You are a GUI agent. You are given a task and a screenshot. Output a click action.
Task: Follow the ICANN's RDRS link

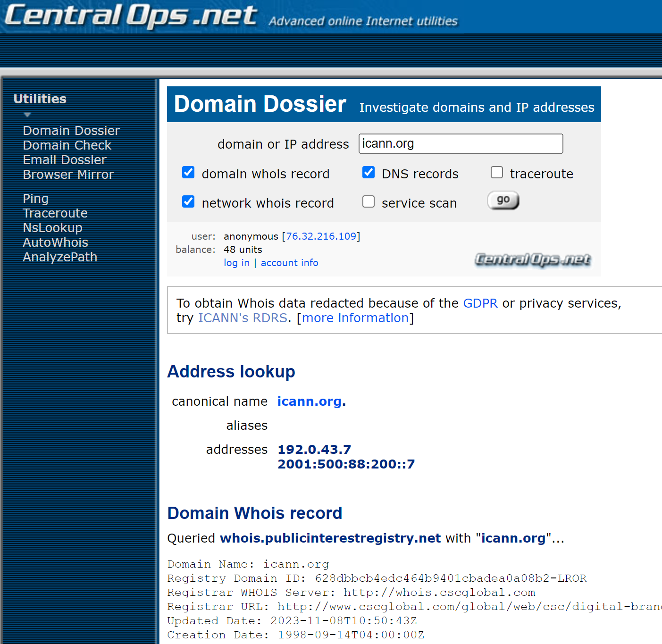point(243,318)
